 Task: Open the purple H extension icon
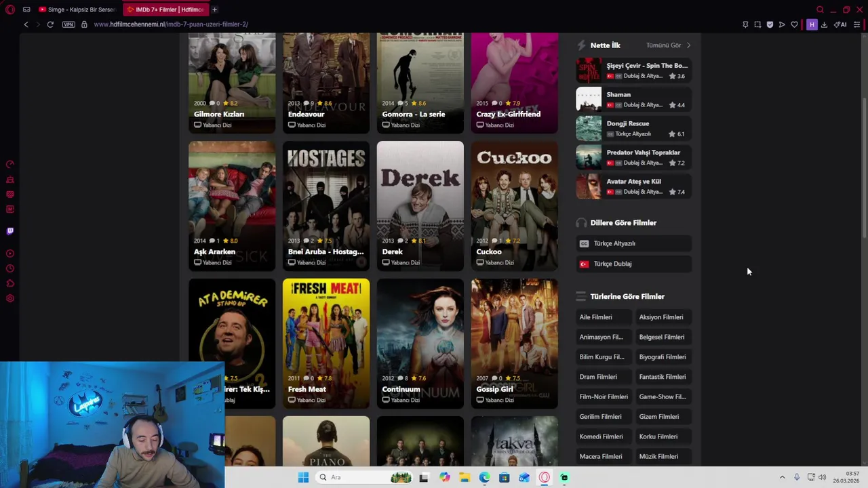tap(812, 24)
